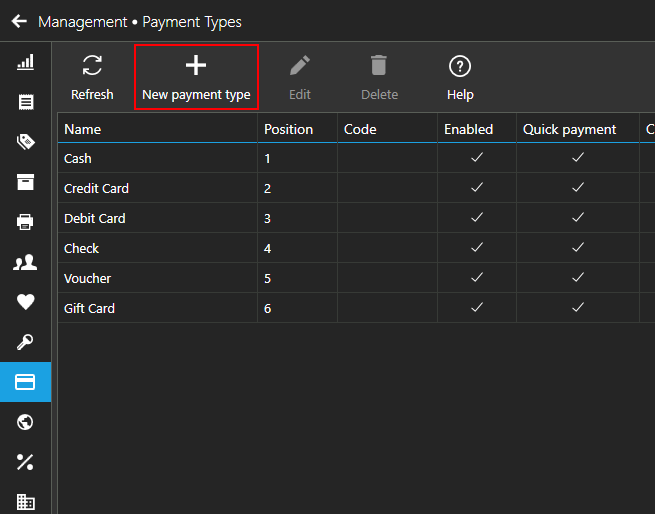Sort by the Position column header
655x514 pixels.
coord(297,129)
